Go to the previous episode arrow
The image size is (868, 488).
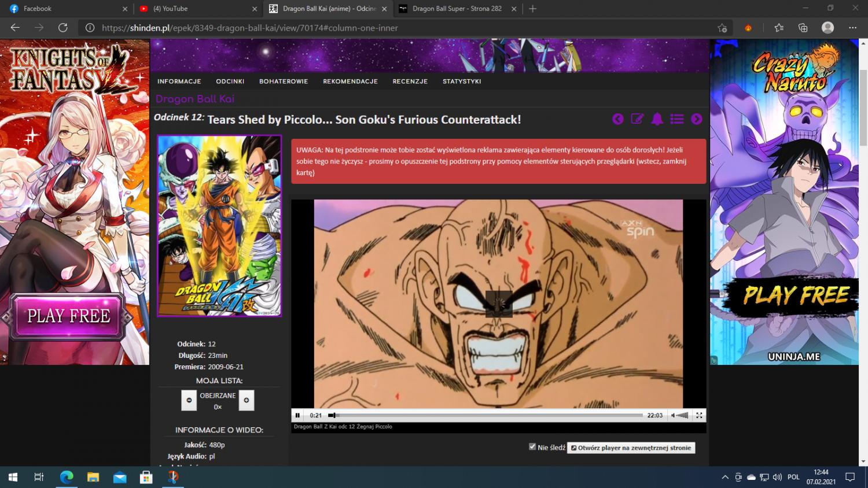tap(617, 119)
